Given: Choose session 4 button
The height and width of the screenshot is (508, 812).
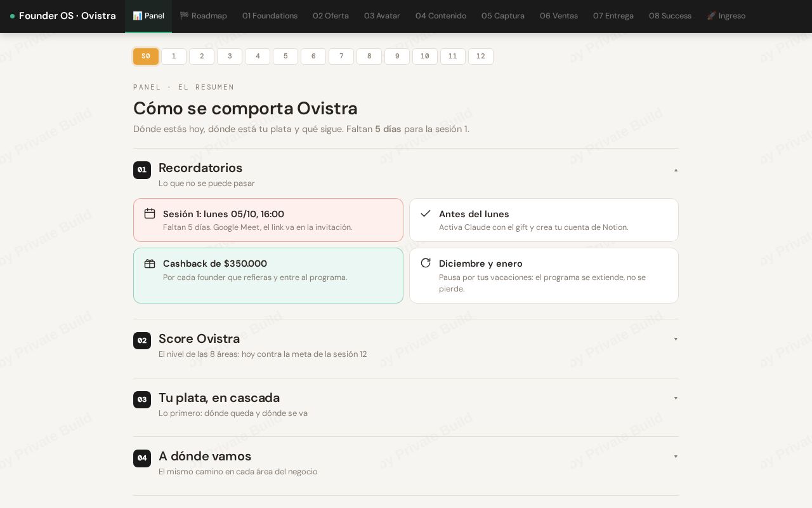Looking at the screenshot, I should click(x=258, y=57).
